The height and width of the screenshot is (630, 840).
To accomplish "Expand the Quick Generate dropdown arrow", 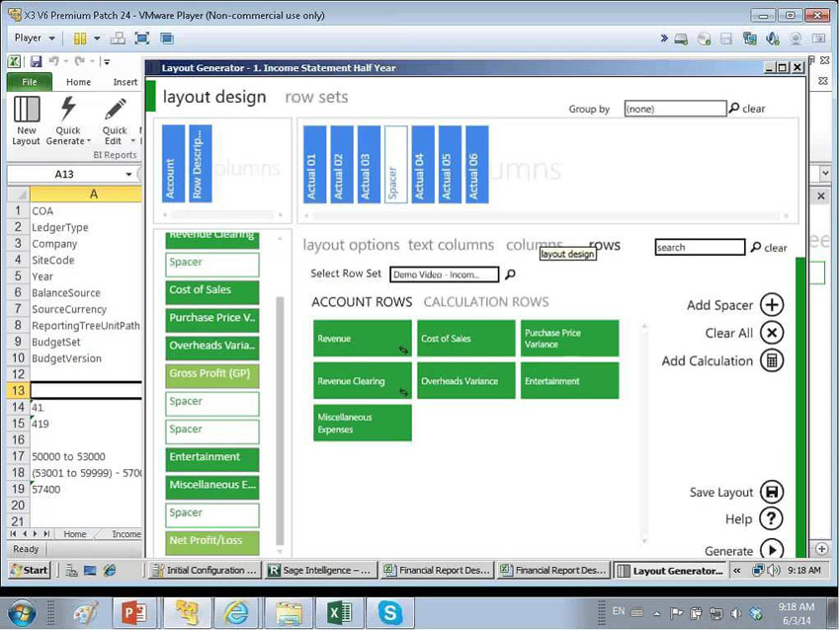I will tap(89, 140).
